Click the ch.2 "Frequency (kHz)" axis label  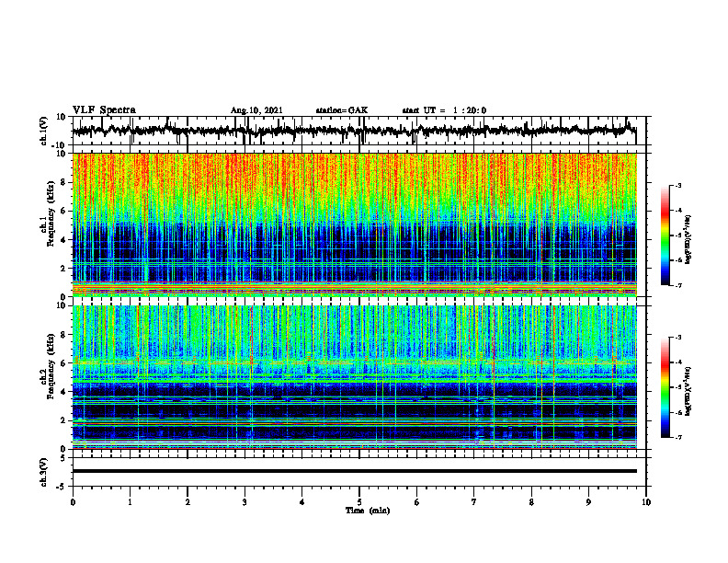51,365
